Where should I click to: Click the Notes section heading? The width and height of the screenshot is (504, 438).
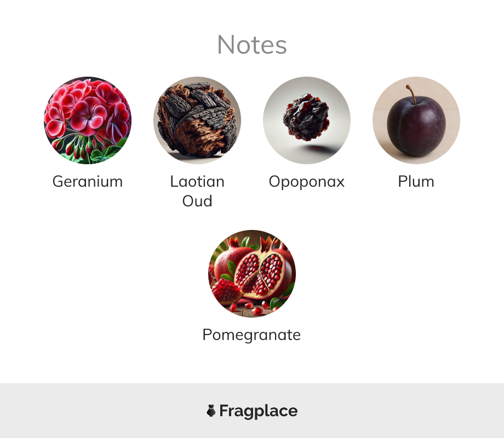tap(252, 45)
